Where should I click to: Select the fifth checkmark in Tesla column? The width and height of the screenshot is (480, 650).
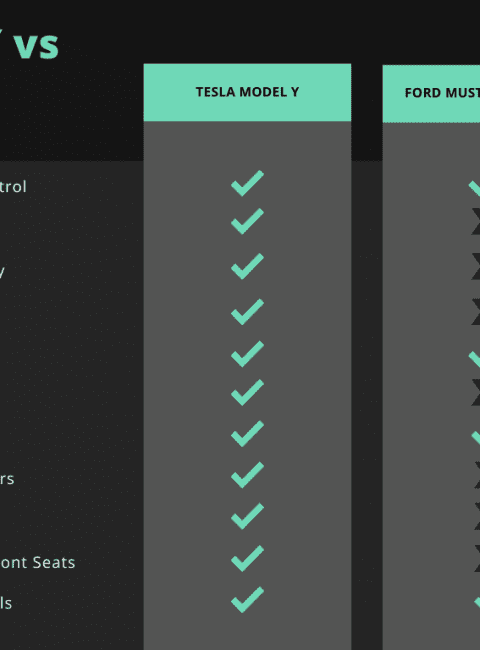(x=247, y=354)
